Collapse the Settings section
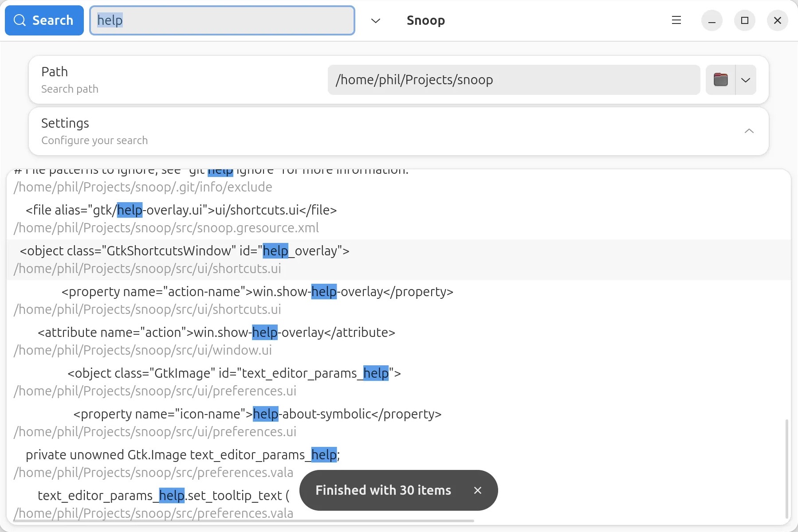798x532 pixels. (x=749, y=131)
